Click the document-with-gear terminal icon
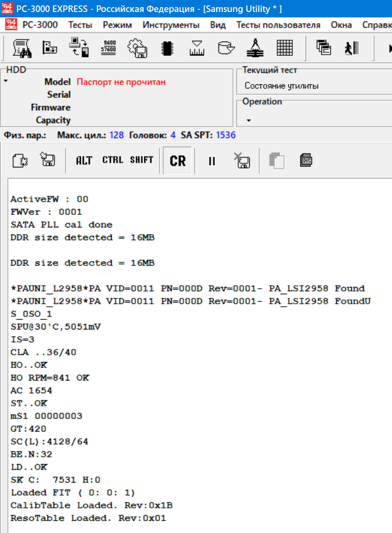Viewport: 392px width, 533px height. click(x=20, y=160)
